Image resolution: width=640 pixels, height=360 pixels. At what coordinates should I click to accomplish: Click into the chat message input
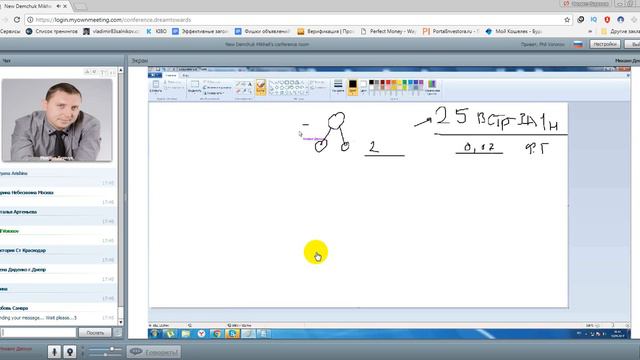click(38, 333)
